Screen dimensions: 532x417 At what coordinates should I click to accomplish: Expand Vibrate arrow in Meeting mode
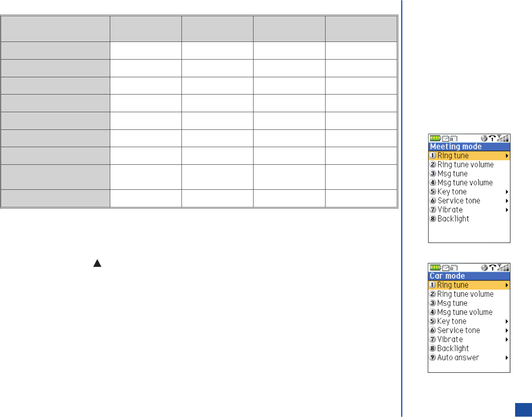tap(507, 210)
